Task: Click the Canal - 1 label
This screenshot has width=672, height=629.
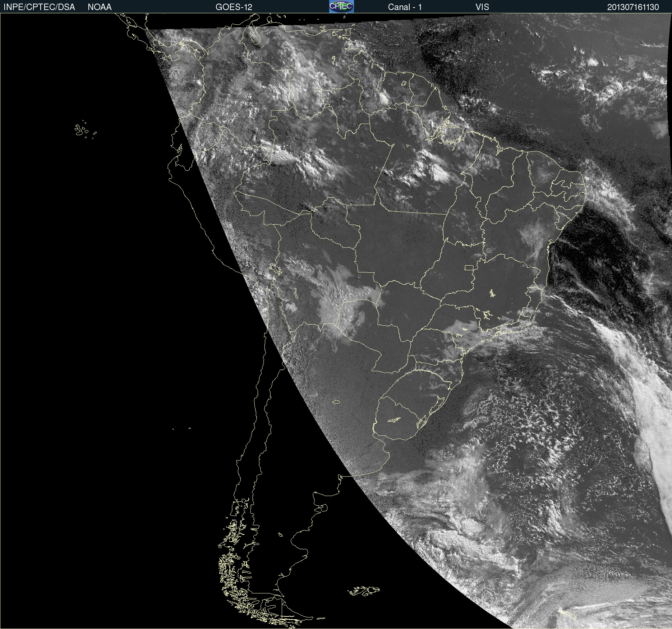Action: click(x=405, y=7)
